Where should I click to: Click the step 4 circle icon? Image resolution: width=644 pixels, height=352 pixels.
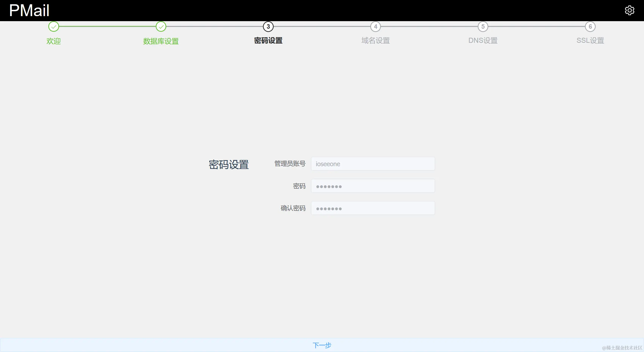tap(376, 26)
